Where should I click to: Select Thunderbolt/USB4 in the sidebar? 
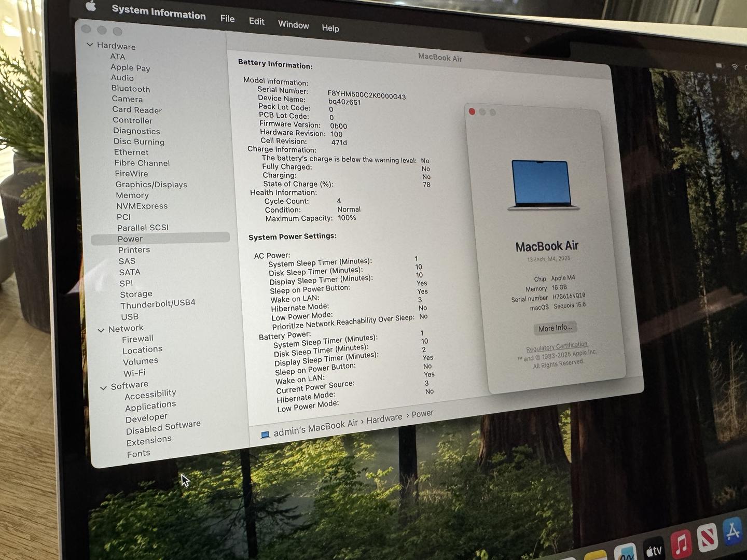[x=158, y=303]
